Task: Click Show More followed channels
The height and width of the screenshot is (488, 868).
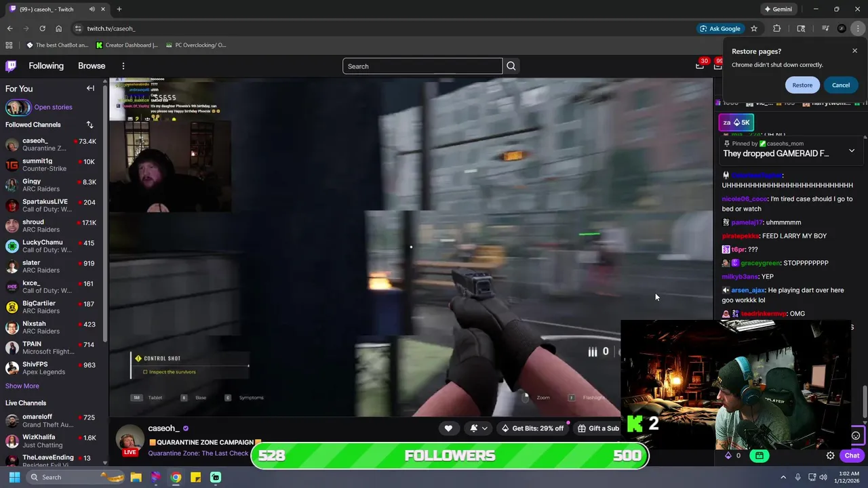Action: pos(22,386)
